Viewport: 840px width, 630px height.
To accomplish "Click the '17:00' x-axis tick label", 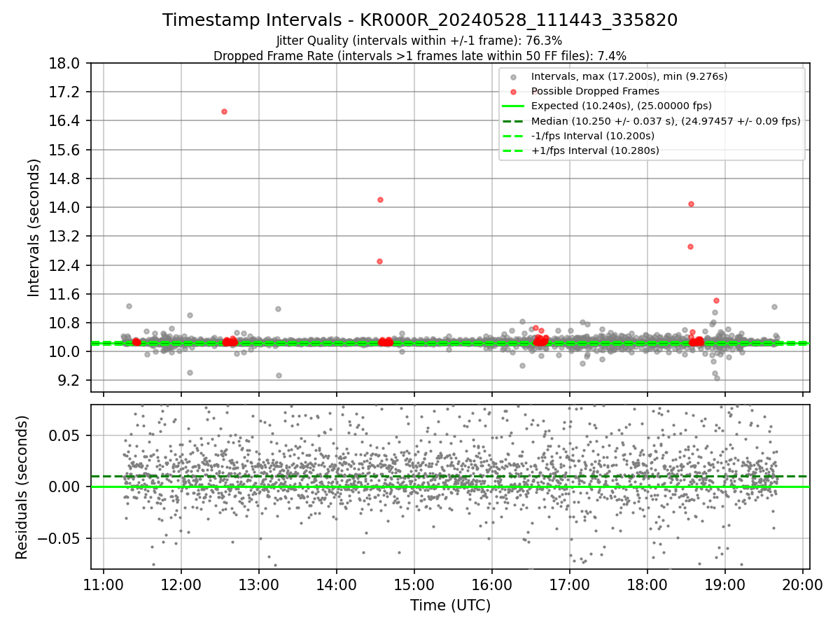I will [x=569, y=583].
